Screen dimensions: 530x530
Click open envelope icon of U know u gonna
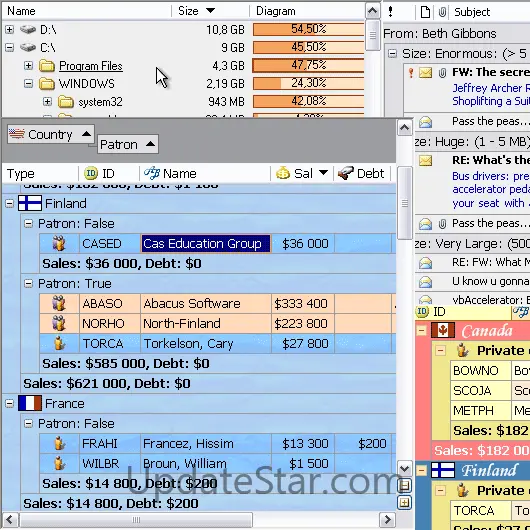426,282
